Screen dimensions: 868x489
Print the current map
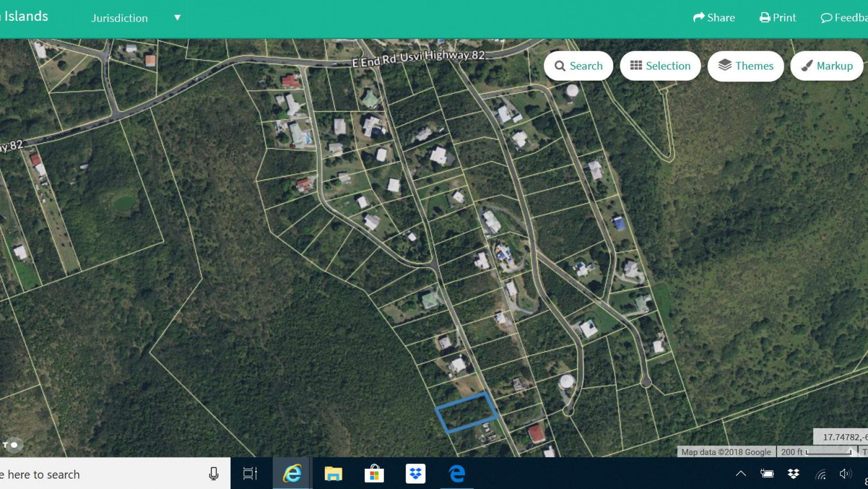[x=778, y=18]
